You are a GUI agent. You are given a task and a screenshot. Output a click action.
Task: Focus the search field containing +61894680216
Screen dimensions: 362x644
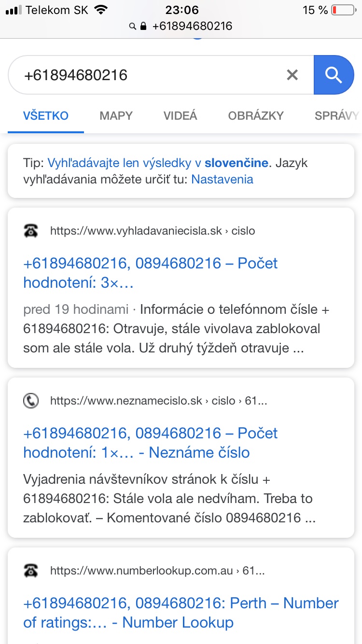click(145, 75)
